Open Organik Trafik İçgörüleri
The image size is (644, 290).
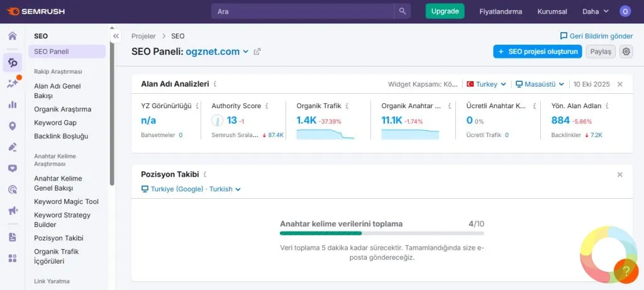coord(56,256)
